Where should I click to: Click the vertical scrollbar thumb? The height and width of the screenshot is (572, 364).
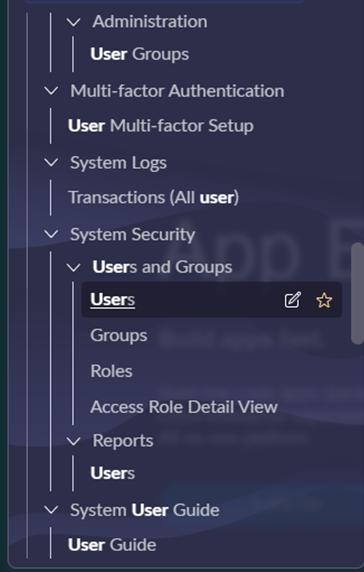tap(357, 293)
